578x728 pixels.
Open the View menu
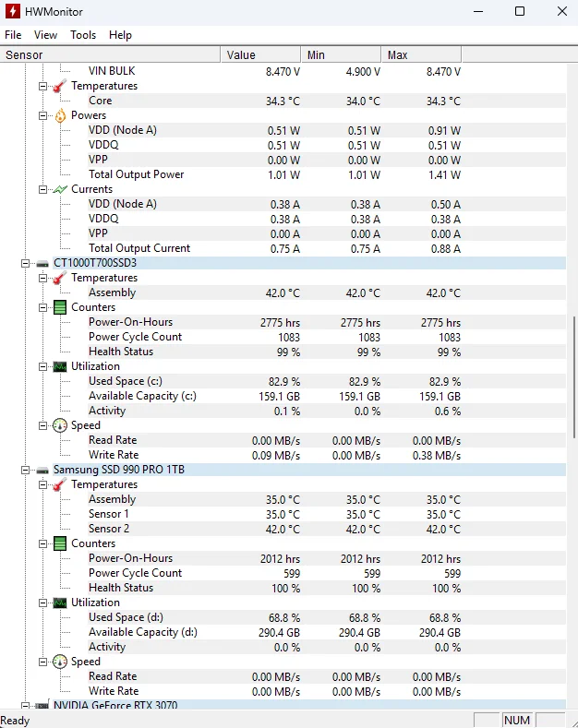point(45,35)
